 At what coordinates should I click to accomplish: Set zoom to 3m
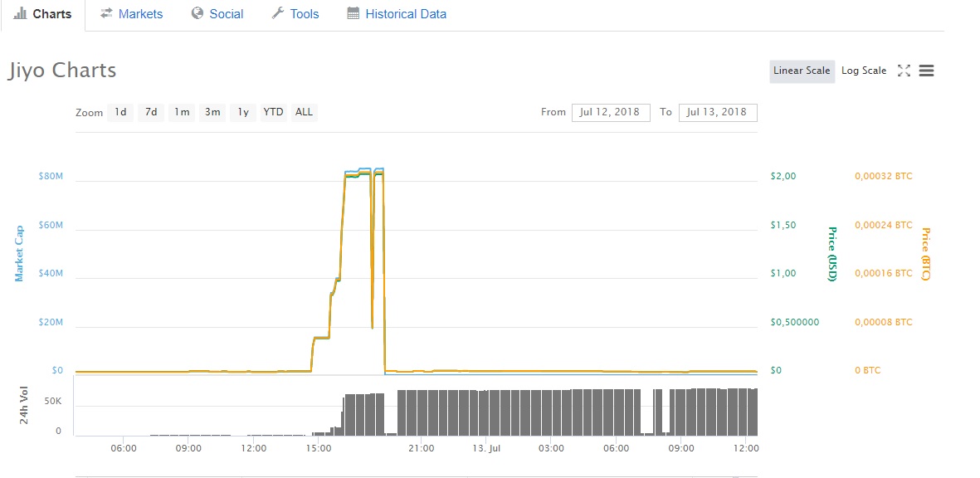212,113
